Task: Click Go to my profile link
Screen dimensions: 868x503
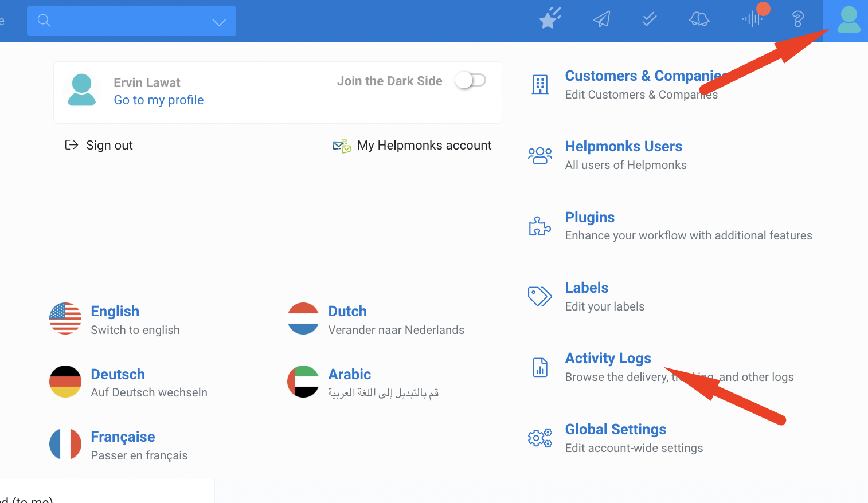Action: 159,100
